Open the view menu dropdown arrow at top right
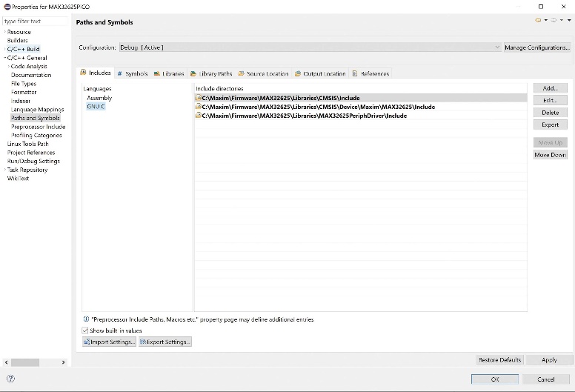The width and height of the screenshot is (575, 392). [569, 21]
